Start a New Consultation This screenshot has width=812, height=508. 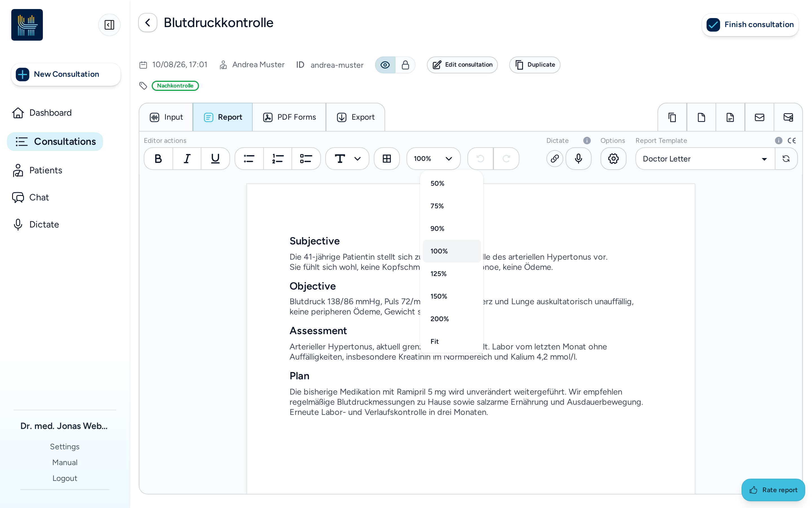(x=66, y=74)
